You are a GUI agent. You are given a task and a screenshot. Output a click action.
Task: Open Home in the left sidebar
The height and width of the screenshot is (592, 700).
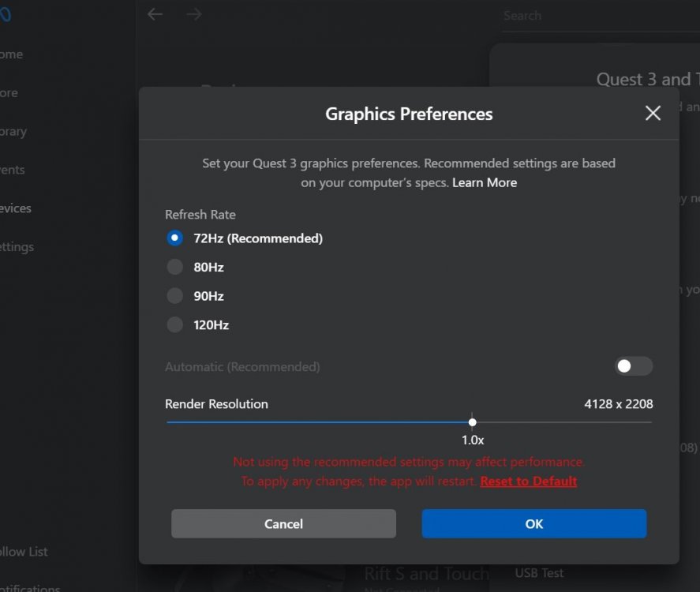11,54
